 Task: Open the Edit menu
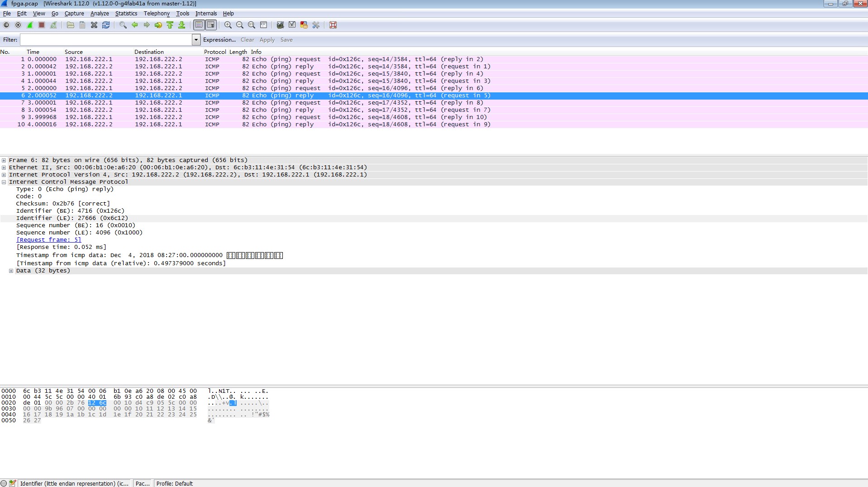(x=22, y=14)
